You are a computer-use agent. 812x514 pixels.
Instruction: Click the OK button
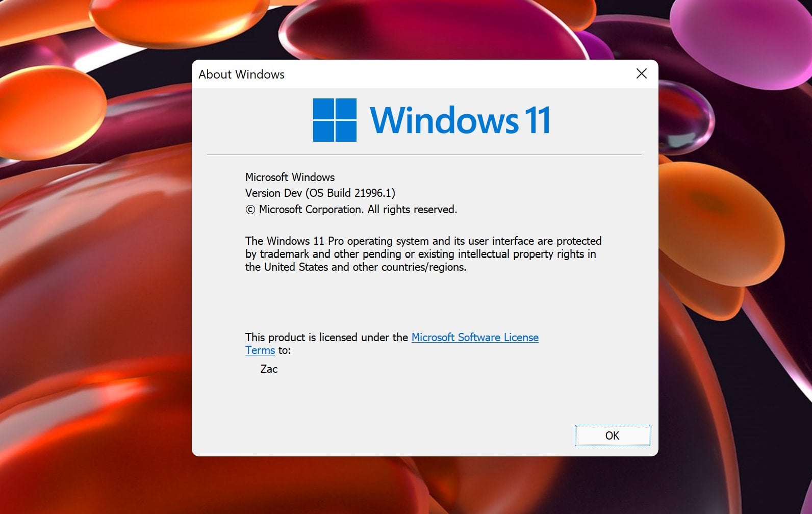coord(612,435)
